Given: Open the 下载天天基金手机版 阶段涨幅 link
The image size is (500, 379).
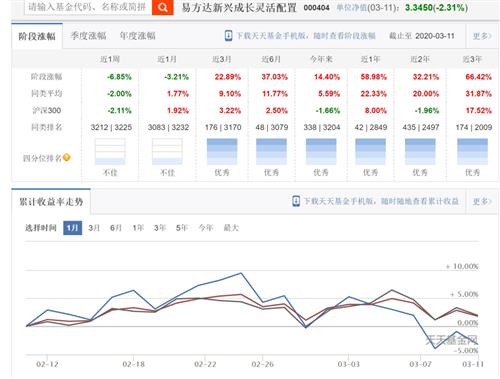Looking at the screenshot, I should point(306,36).
